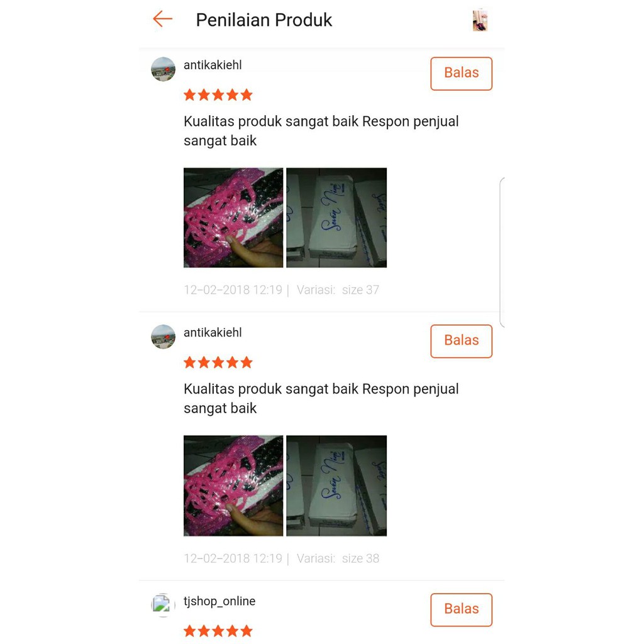View Seven Nine box photo, size 38 review
Screen dimensions: 644x644
[x=336, y=486]
